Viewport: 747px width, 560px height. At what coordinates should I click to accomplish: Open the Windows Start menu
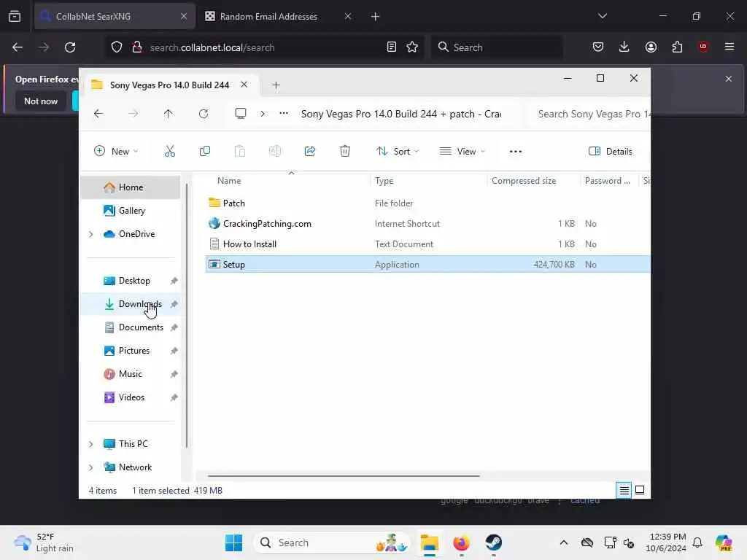233,542
